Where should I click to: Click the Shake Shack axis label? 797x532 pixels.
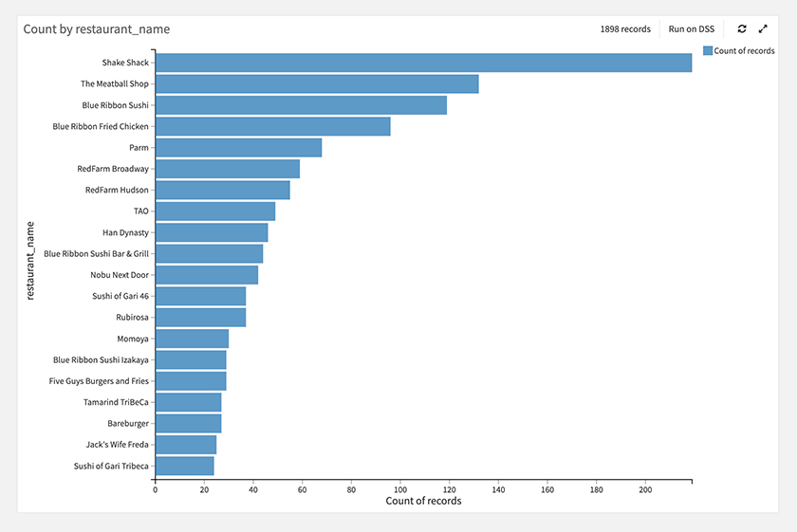point(125,63)
